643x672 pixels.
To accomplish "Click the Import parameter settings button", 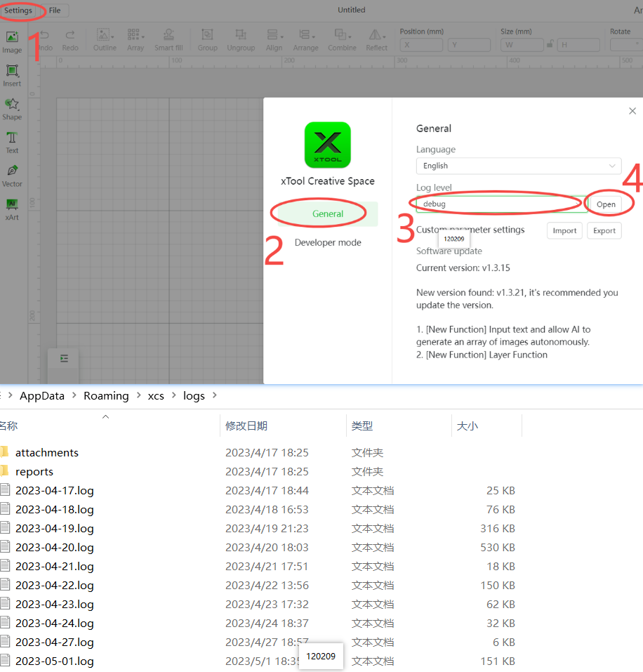I will [564, 230].
